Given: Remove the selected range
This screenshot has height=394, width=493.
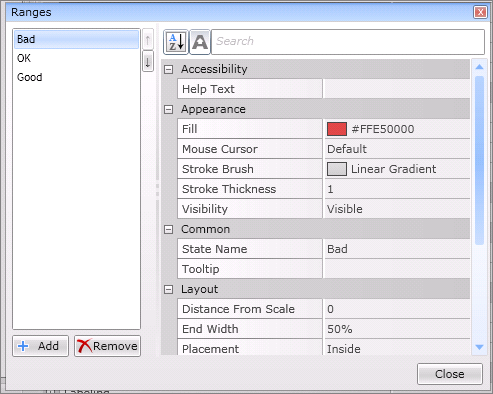Looking at the screenshot, I should (107, 346).
